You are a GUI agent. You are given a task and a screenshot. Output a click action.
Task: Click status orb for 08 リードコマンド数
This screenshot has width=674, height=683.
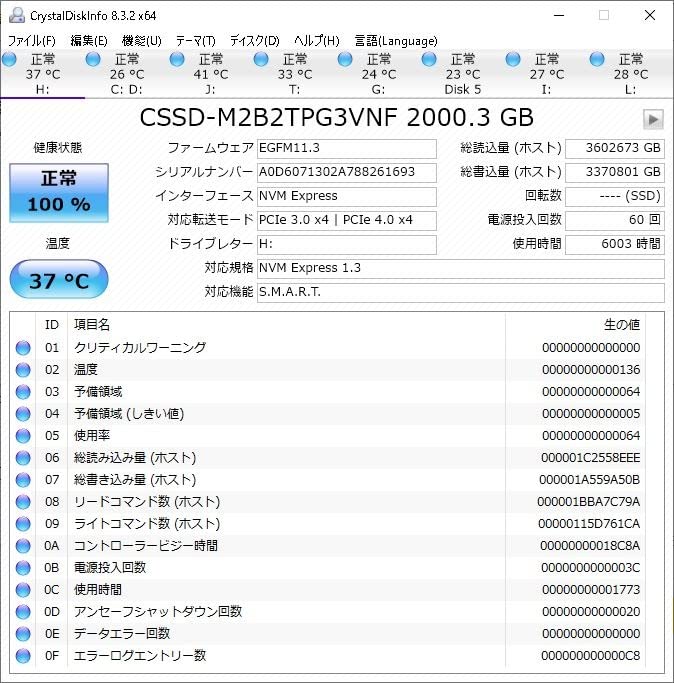pos(23,502)
